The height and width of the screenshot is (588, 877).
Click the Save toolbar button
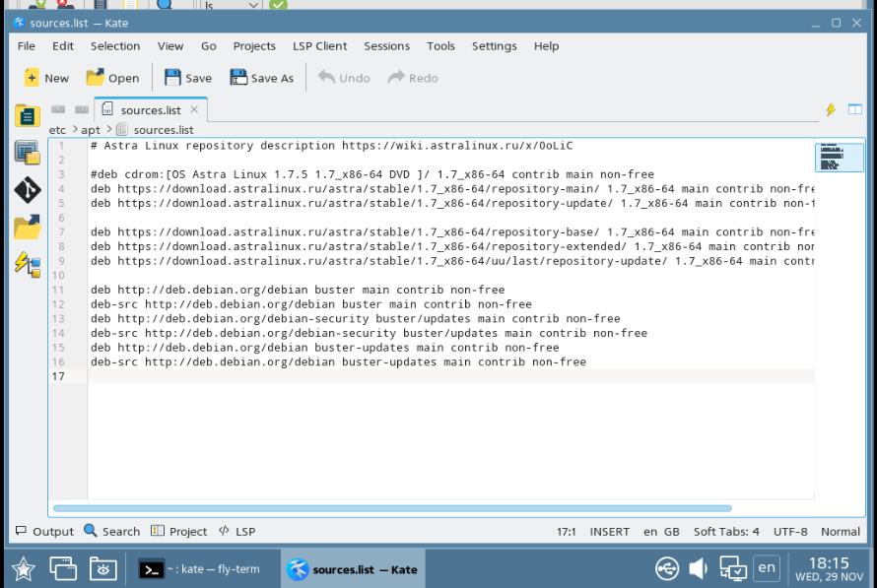(x=187, y=78)
